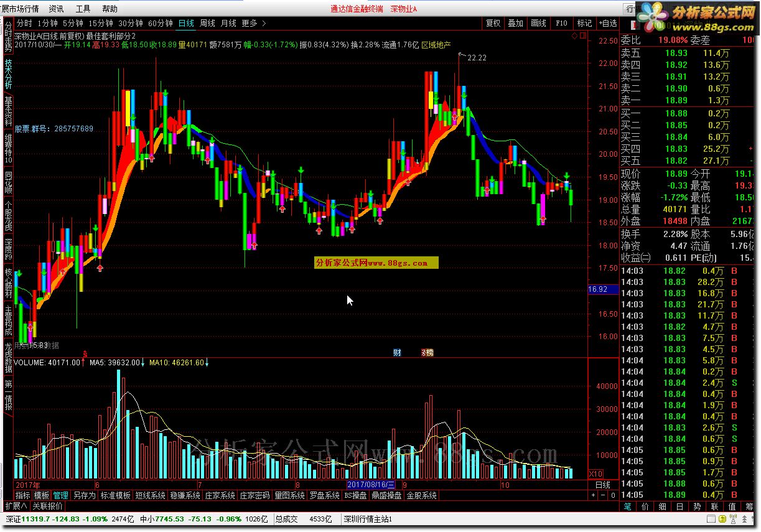Switch to 分时 chart period
Viewport: 761px width, 532px height.
24,23
